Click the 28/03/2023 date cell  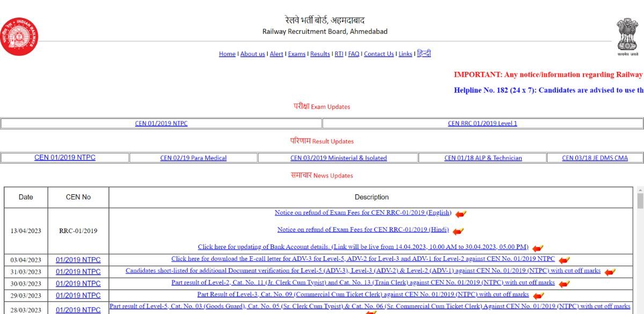[x=26, y=308]
